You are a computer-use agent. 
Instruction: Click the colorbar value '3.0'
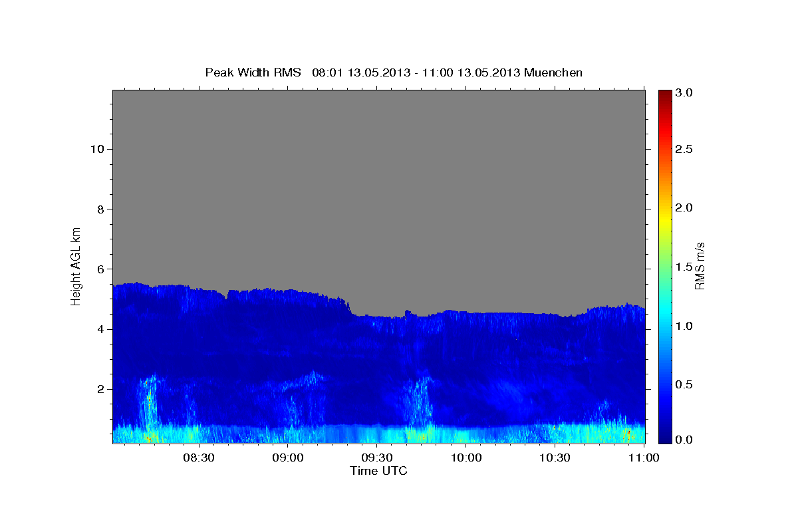[x=684, y=92]
